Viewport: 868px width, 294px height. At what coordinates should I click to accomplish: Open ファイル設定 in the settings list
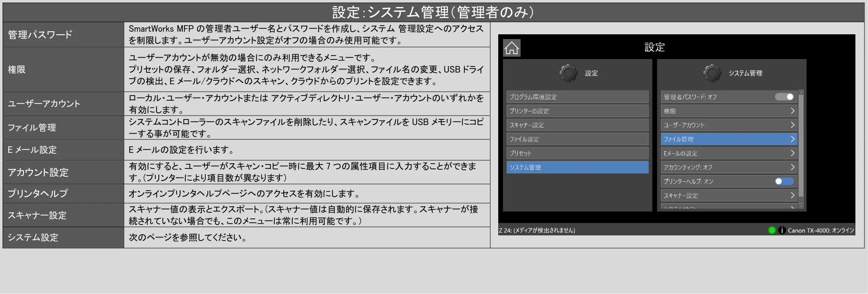(x=578, y=139)
